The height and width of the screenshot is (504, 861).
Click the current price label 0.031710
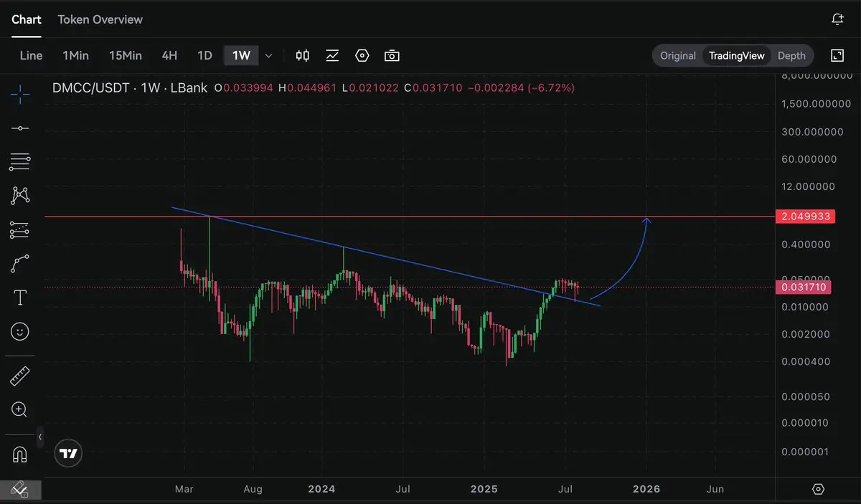pos(805,287)
